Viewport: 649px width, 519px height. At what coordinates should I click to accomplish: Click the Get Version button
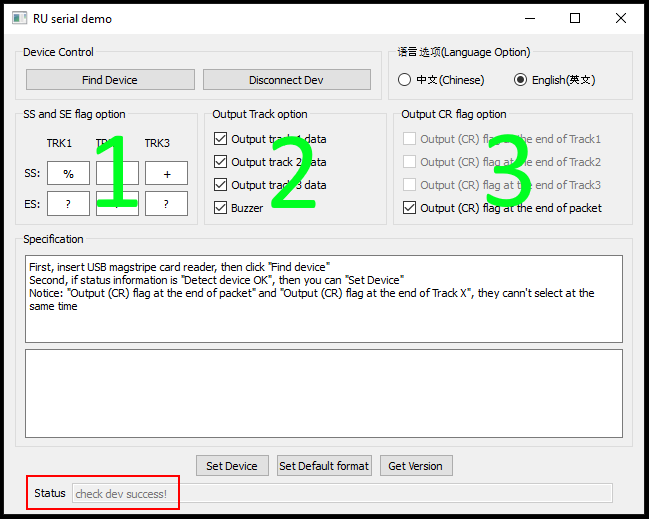pos(416,466)
